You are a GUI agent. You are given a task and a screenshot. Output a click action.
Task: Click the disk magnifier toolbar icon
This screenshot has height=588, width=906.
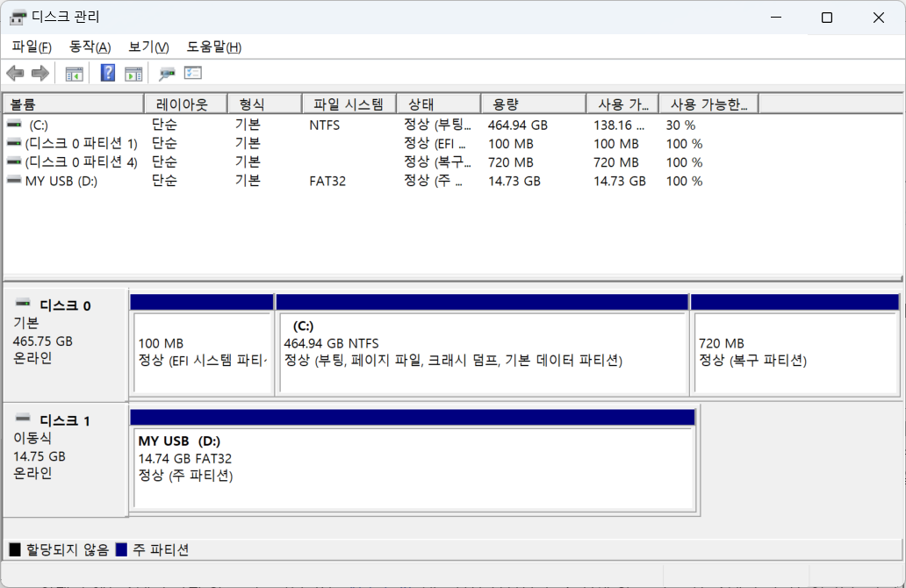(x=166, y=73)
